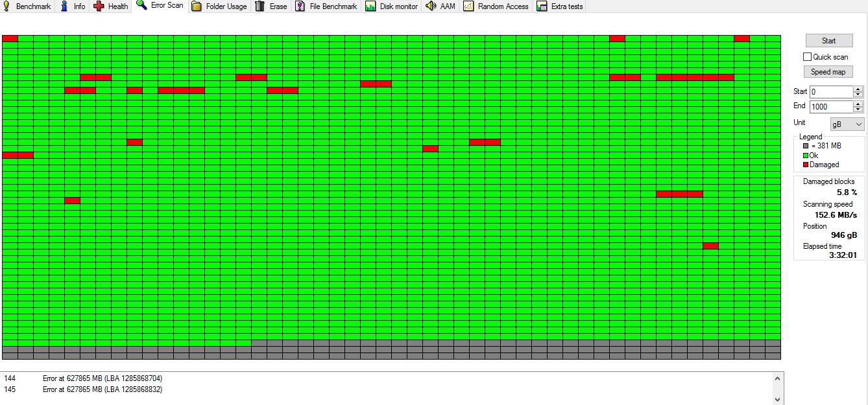Increase the End value with up arrow
868x405 pixels.
pyautogui.click(x=858, y=104)
